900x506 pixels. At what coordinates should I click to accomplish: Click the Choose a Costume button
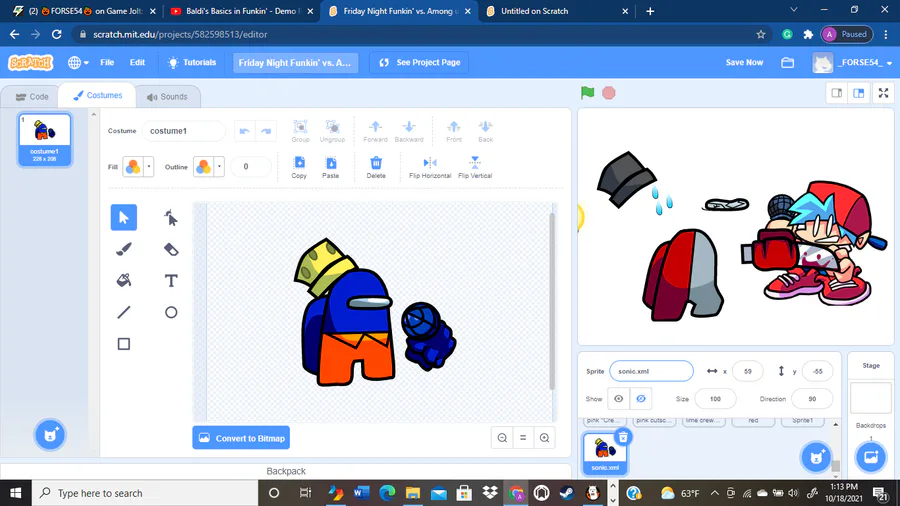(50, 435)
